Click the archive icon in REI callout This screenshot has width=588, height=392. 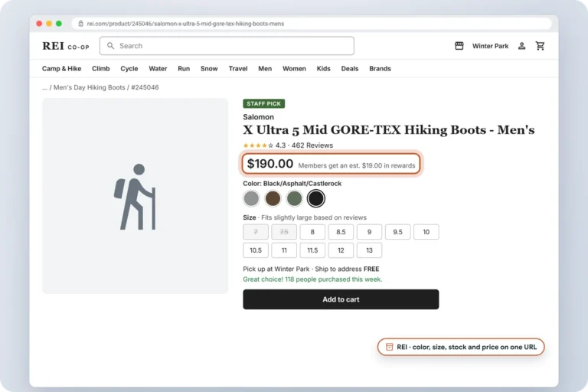coord(389,347)
